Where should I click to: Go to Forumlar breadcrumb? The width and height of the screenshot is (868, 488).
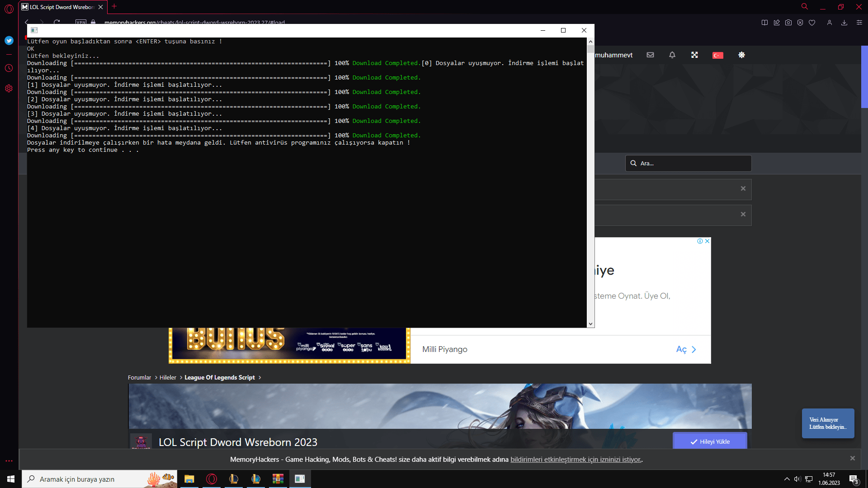139,378
